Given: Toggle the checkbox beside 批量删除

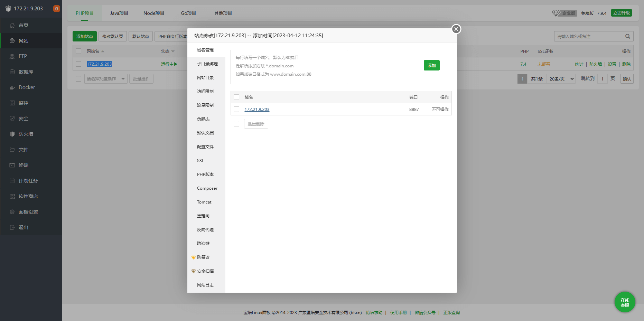Looking at the screenshot, I should (x=236, y=123).
